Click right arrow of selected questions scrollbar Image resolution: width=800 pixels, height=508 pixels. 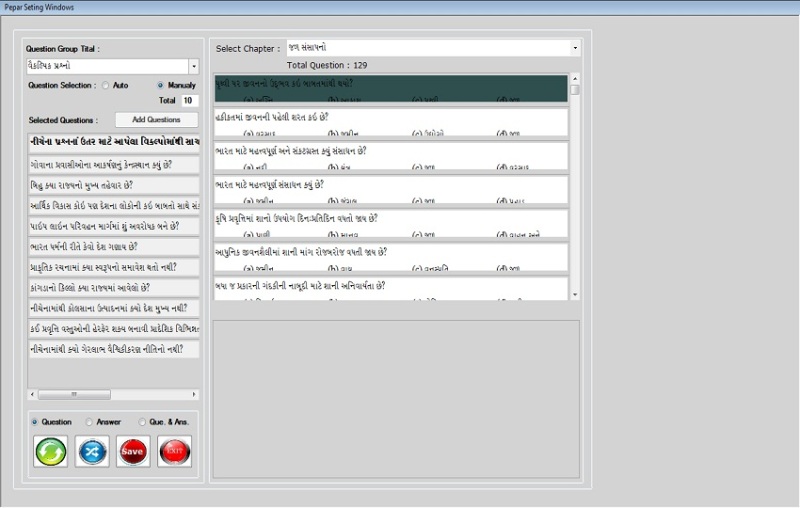[x=194, y=395]
